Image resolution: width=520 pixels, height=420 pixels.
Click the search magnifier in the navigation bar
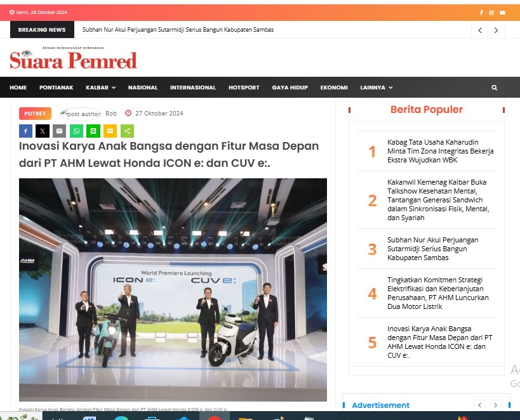494,88
